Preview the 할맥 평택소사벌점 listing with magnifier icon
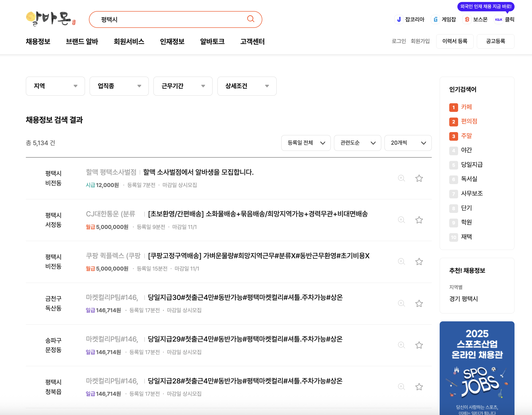 [x=401, y=178]
